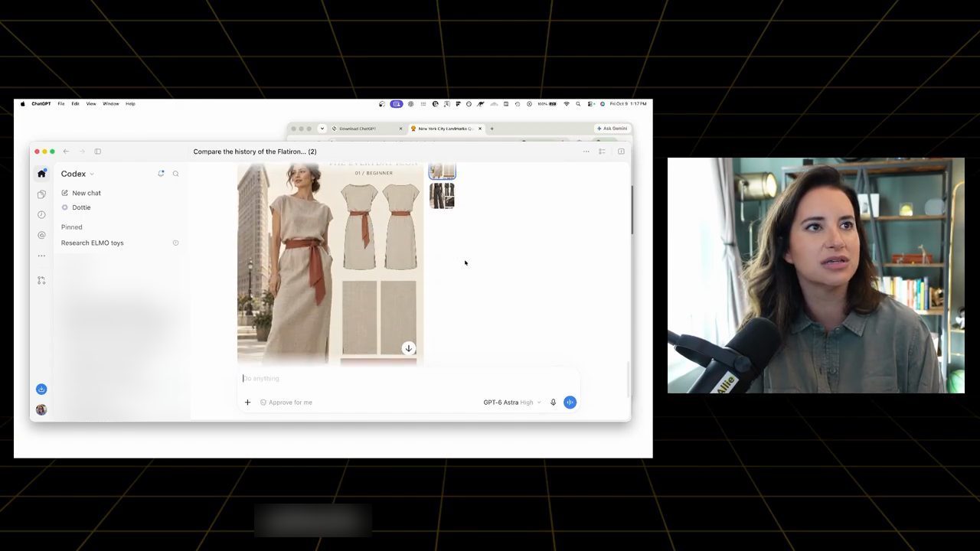
Task: Click the microphone dictation icon
Action: click(x=553, y=402)
